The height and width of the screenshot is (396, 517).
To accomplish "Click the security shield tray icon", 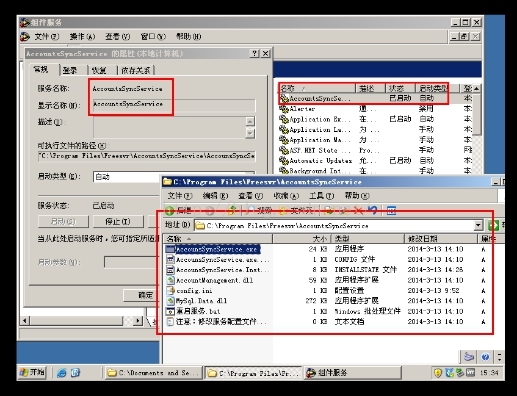I will tap(438, 373).
